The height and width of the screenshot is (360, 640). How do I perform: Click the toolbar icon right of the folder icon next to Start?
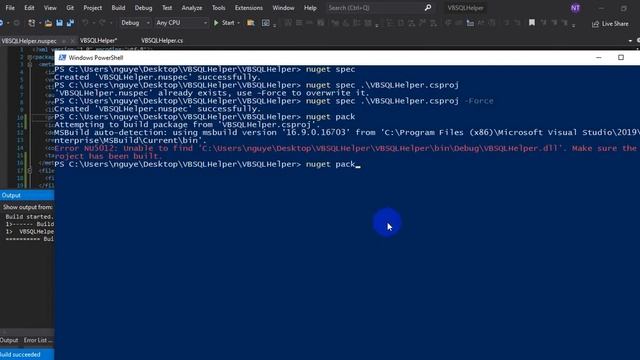[266, 23]
